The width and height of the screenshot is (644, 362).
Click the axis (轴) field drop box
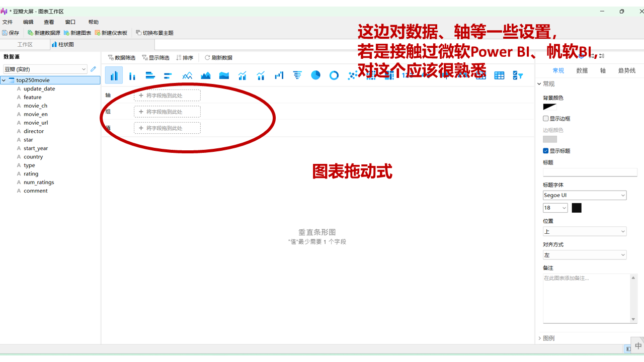click(167, 96)
